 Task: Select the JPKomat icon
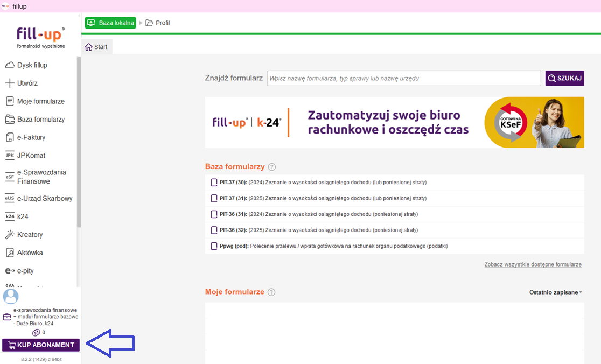click(x=10, y=156)
